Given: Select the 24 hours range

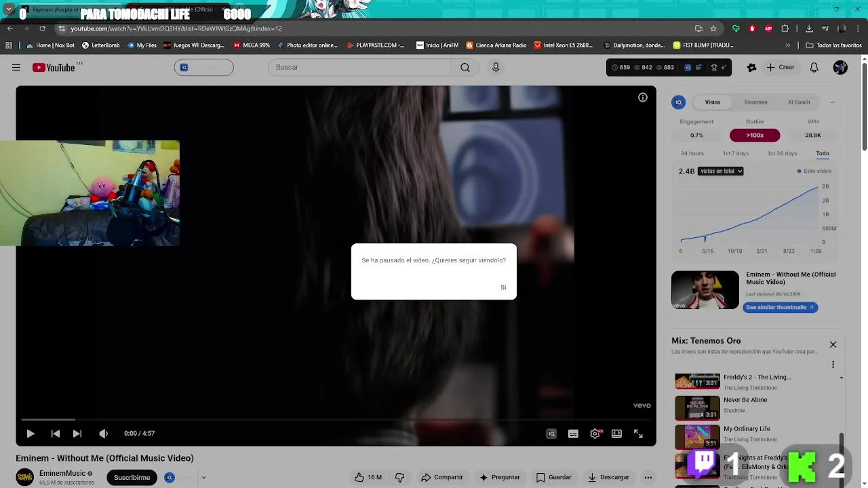Looking at the screenshot, I should point(692,153).
